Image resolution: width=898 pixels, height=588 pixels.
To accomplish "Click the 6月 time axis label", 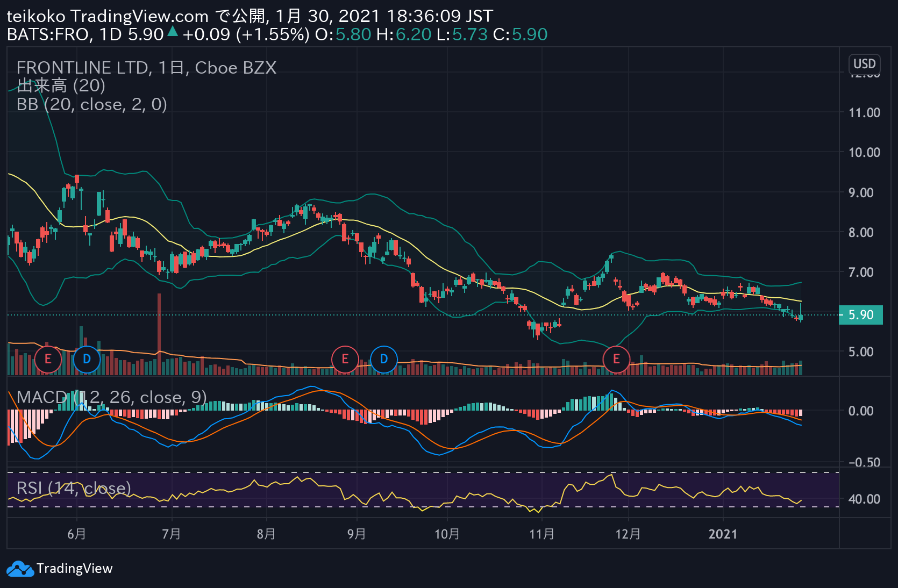I will pos(77,534).
